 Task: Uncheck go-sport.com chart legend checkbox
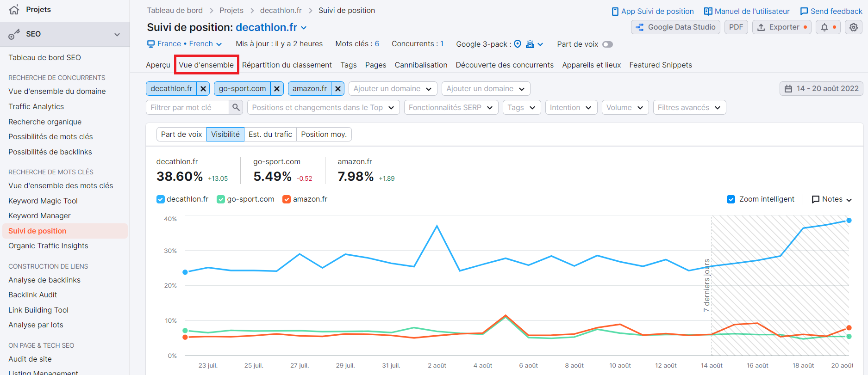pos(221,199)
